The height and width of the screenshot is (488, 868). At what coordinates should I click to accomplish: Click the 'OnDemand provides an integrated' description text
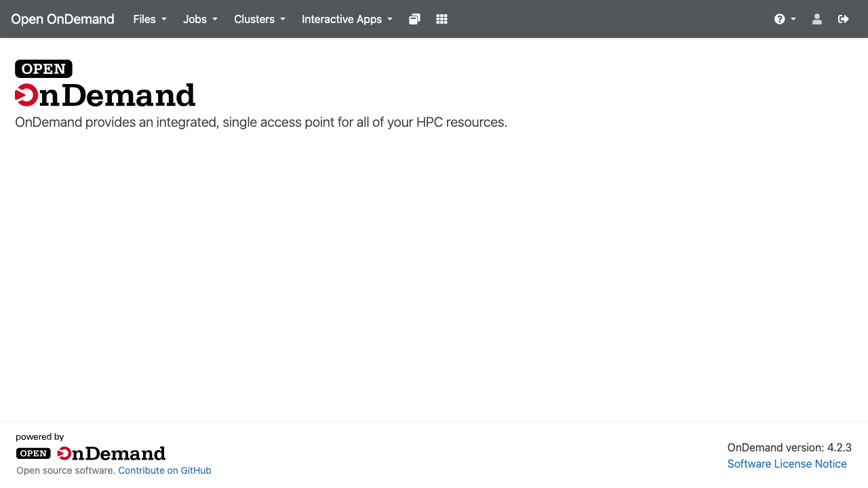point(261,123)
